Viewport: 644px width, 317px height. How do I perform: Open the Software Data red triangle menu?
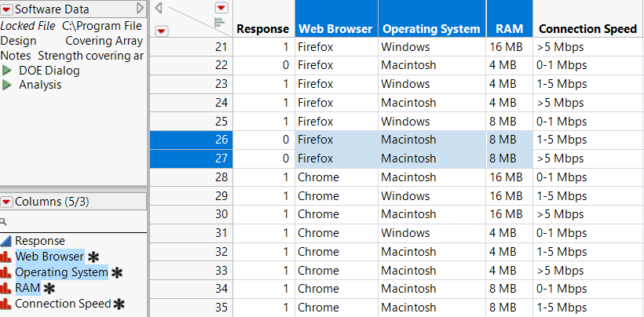tap(7, 9)
